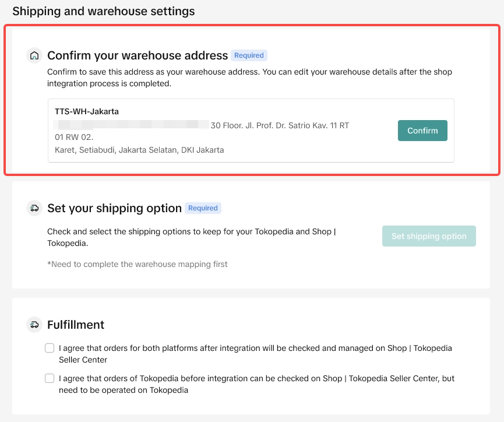The height and width of the screenshot is (422, 504).
Task: Click the Set your shipping option heading
Action: tap(114, 208)
